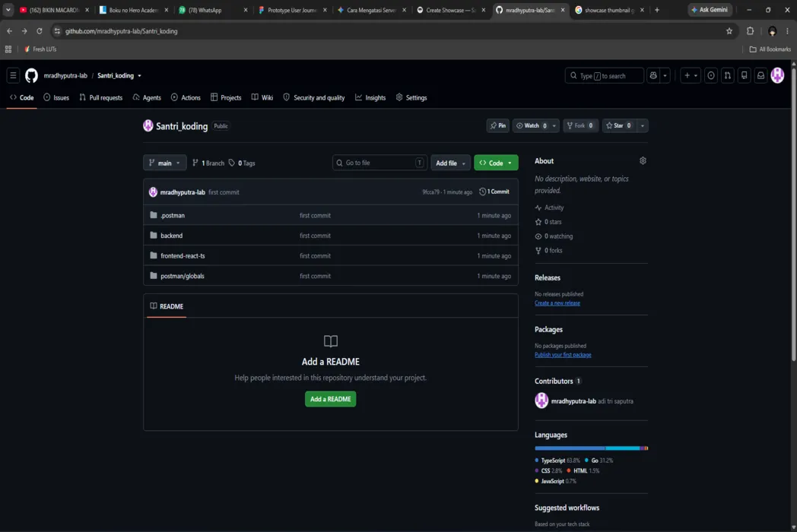
Task: Switch to the Issues tab
Action: (56, 97)
